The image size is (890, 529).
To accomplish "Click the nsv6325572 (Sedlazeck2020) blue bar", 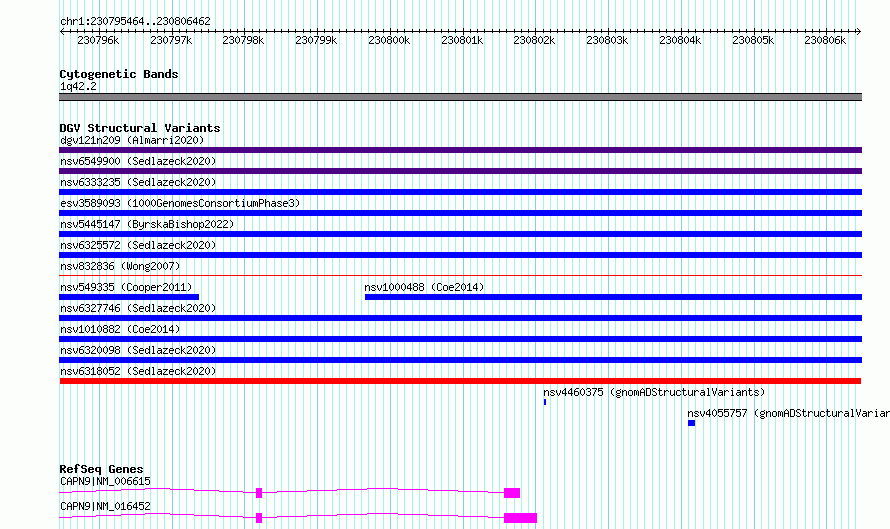I will point(460,255).
